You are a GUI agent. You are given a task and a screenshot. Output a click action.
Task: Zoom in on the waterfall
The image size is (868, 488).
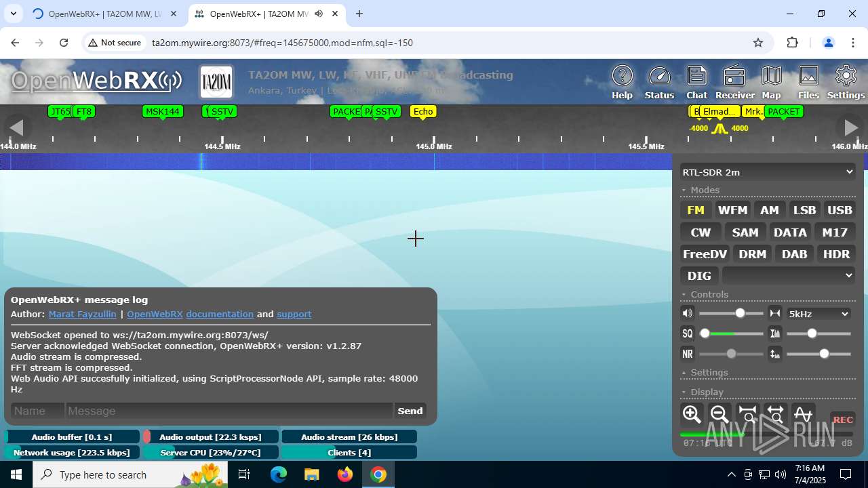pyautogui.click(x=692, y=414)
